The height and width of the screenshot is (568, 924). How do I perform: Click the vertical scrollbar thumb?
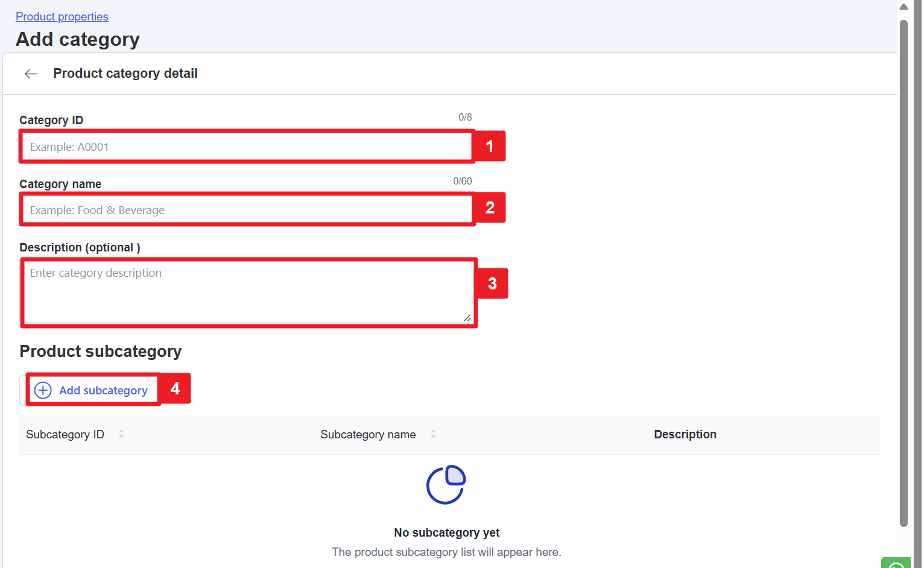[903, 271]
